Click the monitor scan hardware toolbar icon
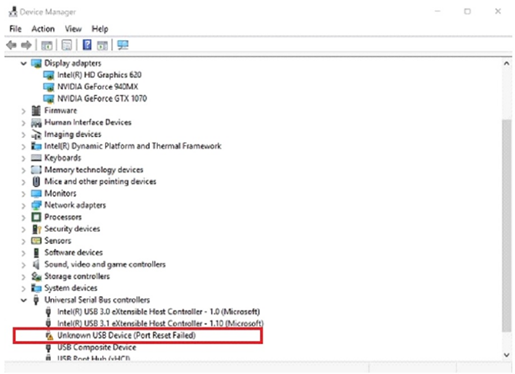Image resolution: width=515 pixels, height=374 pixels. (x=123, y=45)
